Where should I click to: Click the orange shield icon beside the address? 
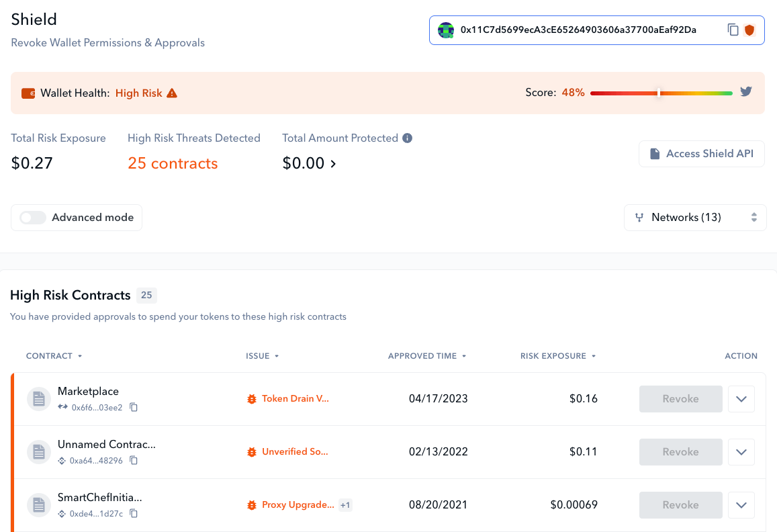point(749,30)
